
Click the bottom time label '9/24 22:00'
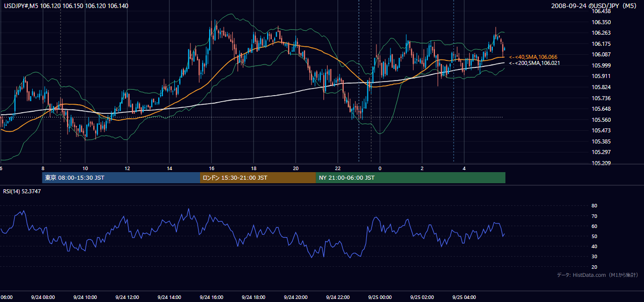(x=338, y=297)
